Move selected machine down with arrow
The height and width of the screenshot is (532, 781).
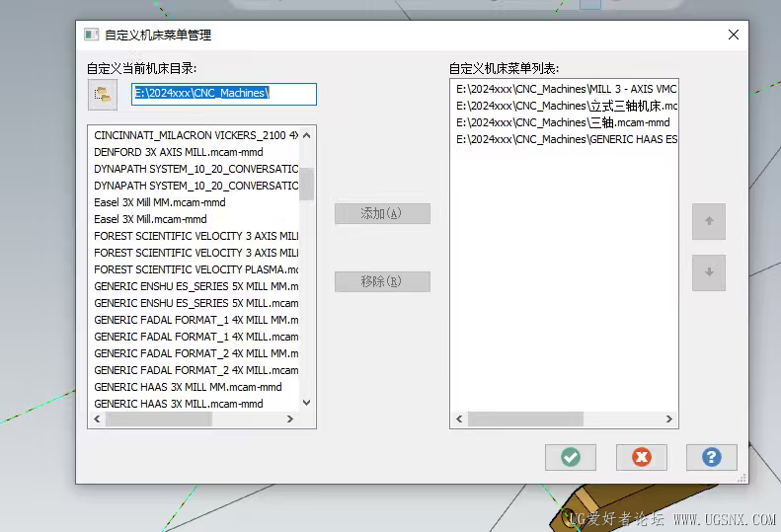[709, 272]
